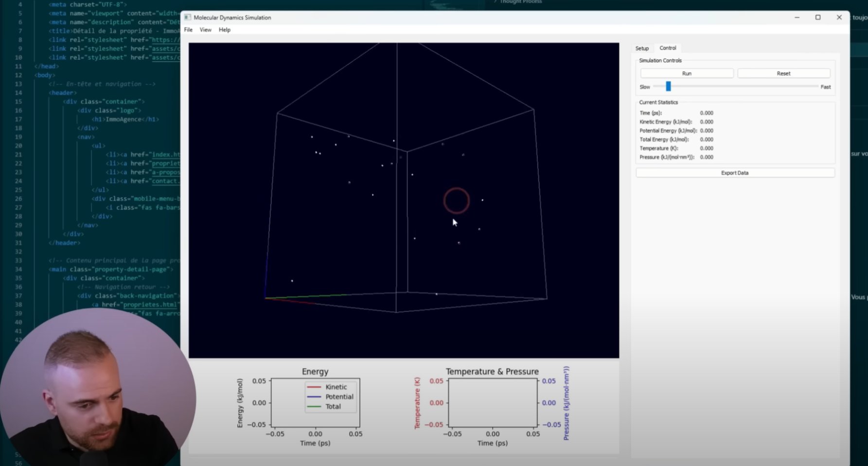This screenshot has width=868, height=466.
Task: Click the Total Energy (kJ/mol) label
Action: pyautogui.click(x=664, y=139)
